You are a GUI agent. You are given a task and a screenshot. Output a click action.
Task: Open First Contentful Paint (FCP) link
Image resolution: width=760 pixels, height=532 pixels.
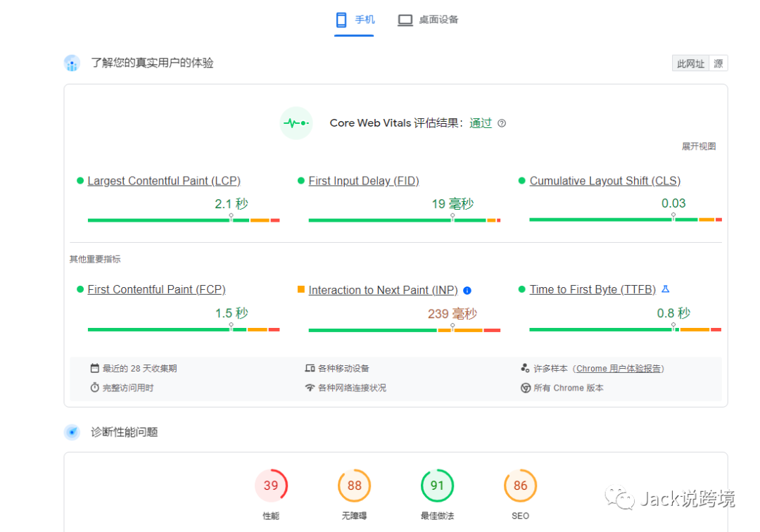point(156,289)
